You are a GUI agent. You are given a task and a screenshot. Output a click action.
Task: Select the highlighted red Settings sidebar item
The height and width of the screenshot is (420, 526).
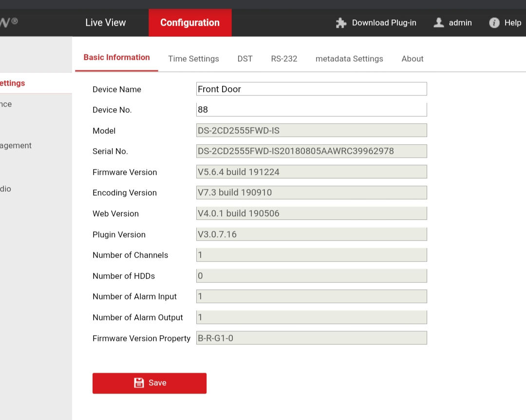pos(13,83)
